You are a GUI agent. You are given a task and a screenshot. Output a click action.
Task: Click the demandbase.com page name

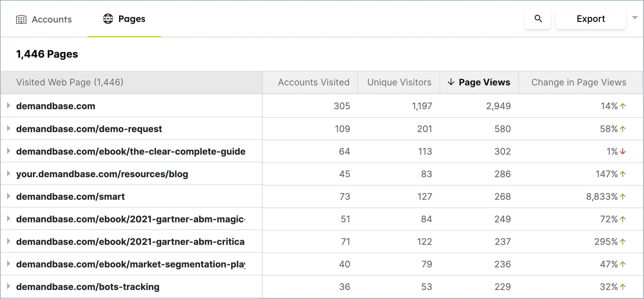tap(55, 106)
